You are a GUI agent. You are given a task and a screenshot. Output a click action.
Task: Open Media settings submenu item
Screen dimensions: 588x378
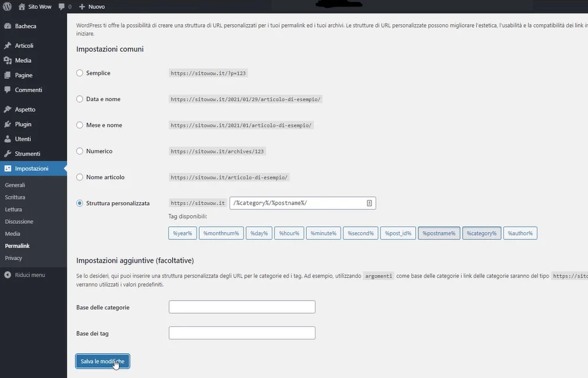click(12, 234)
